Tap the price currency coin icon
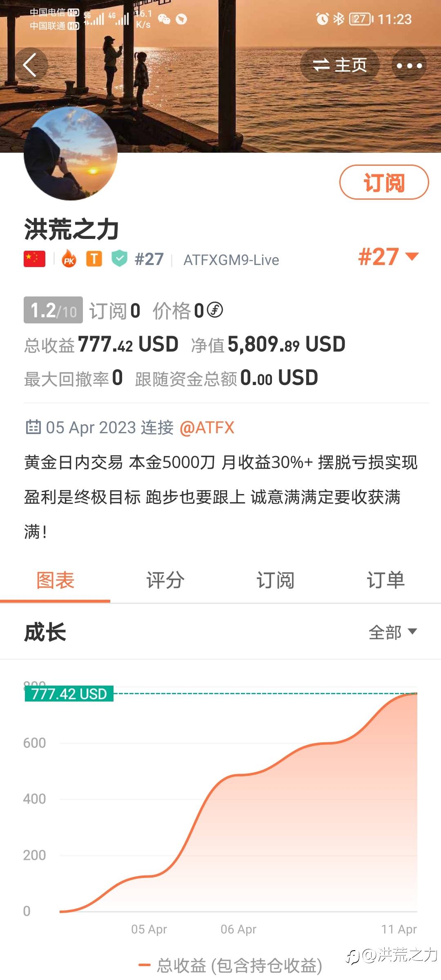441x980 pixels. 215,310
